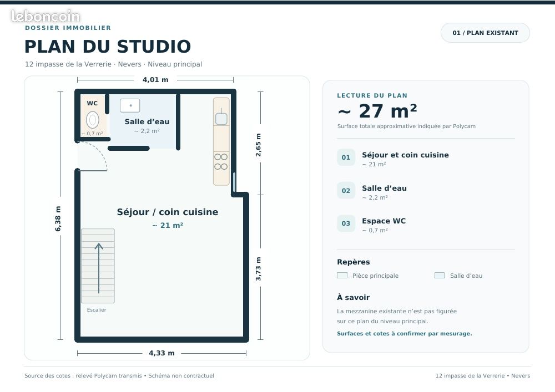Click the footer "Source des cotes" line

(119, 376)
